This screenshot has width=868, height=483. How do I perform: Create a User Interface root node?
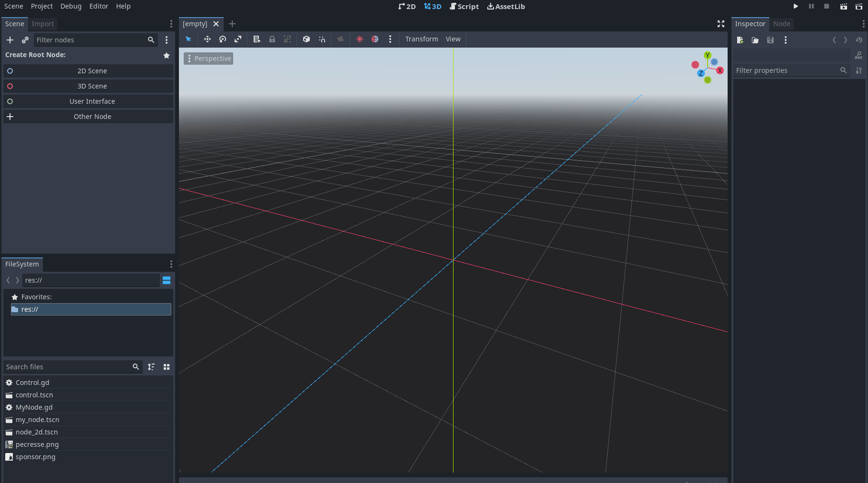click(x=89, y=101)
